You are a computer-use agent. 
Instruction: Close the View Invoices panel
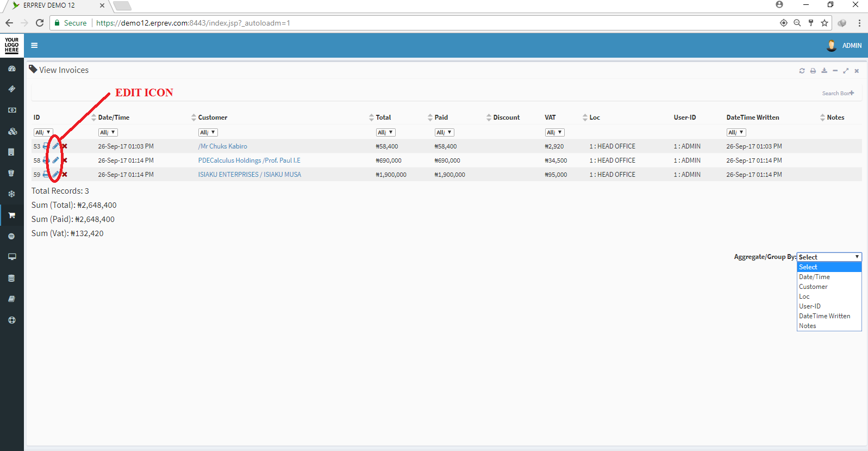tap(857, 71)
